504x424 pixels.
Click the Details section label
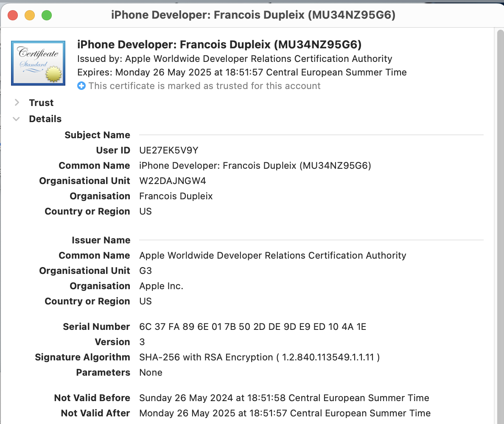(x=45, y=119)
